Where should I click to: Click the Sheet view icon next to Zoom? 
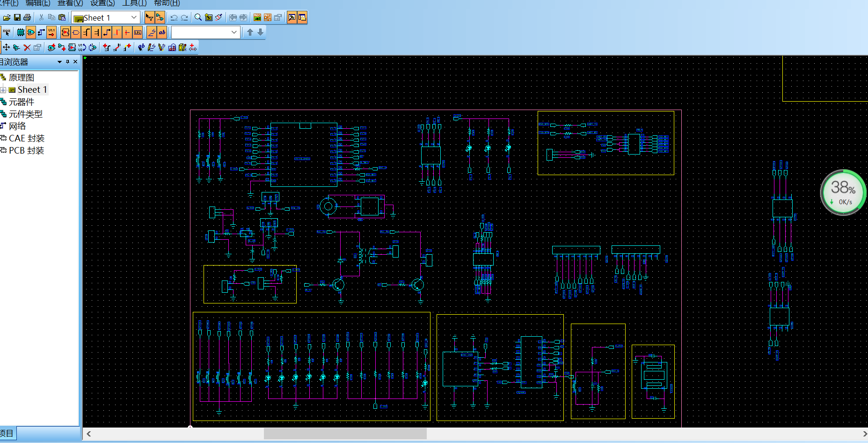click(209, 18)
